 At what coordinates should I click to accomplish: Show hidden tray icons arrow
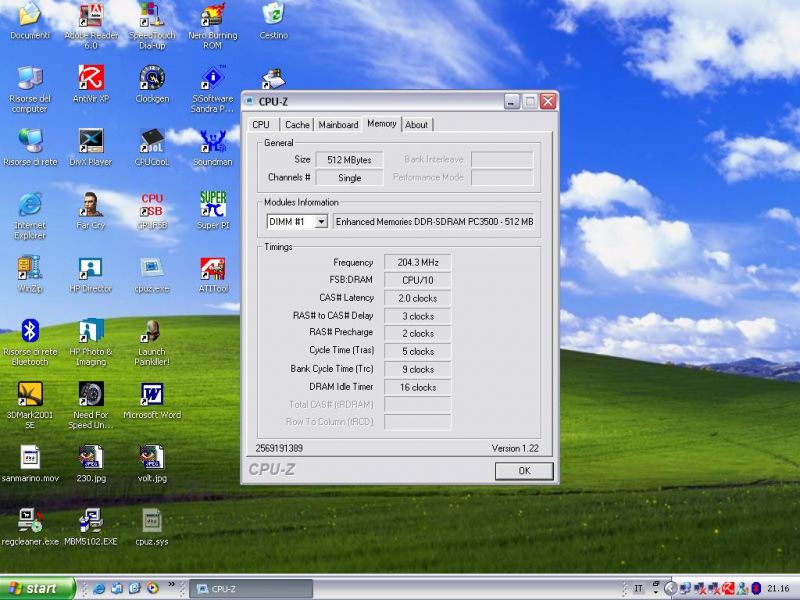pyautogui.click(x=670, y=588)
